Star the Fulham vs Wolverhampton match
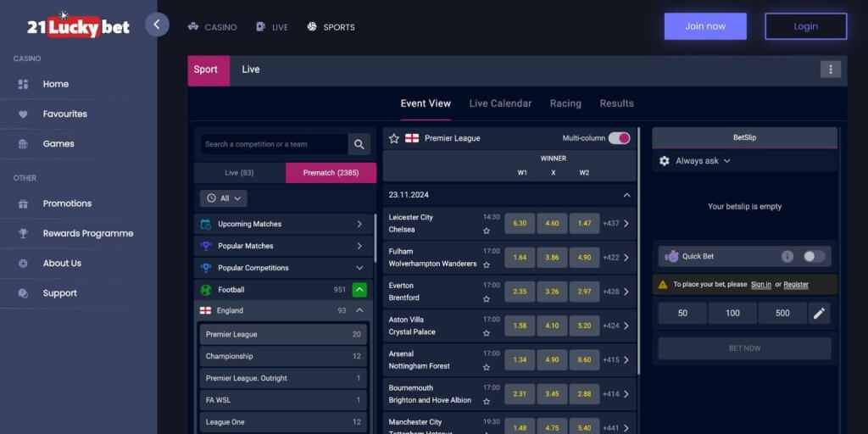 [486, 265]
